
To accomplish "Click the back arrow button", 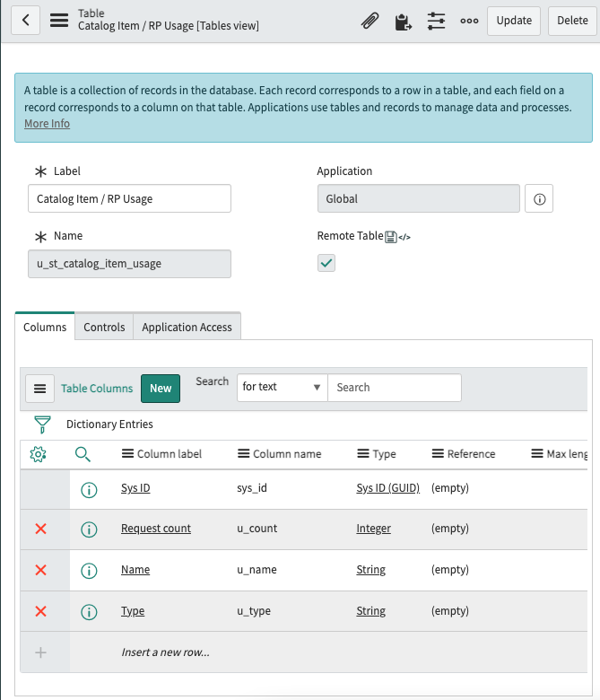I will pos(26,20).
